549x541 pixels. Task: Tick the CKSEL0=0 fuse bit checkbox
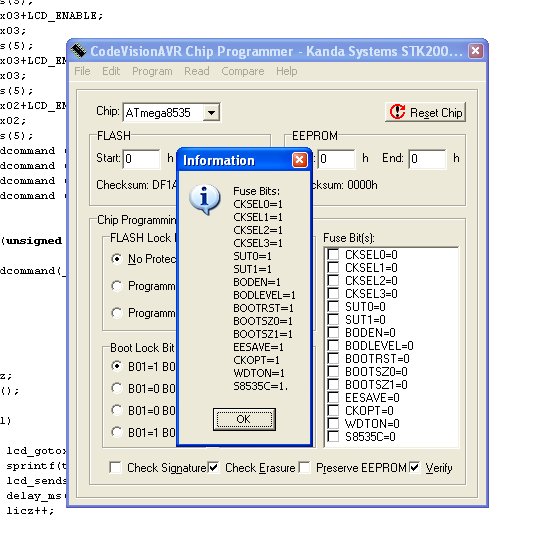click(x=333, y=254)
